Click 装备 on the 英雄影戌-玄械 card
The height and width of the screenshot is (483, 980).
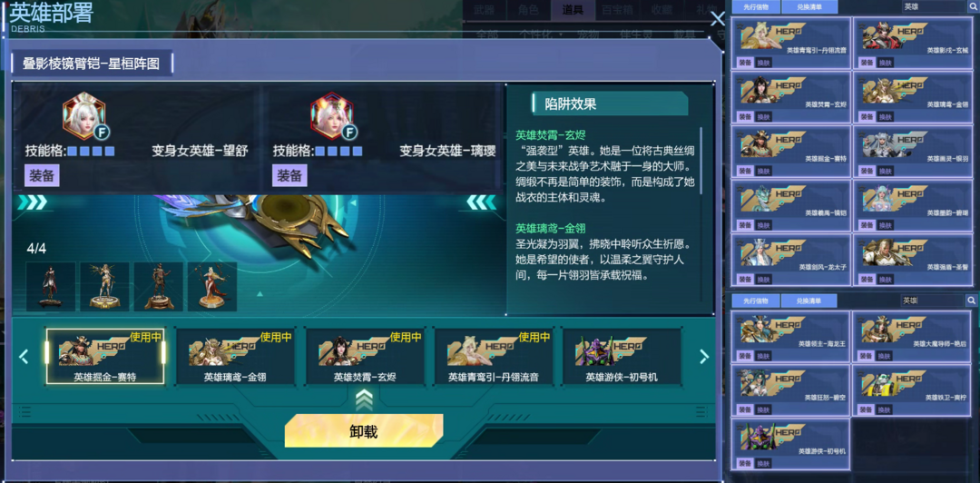(x=867, y=63)
